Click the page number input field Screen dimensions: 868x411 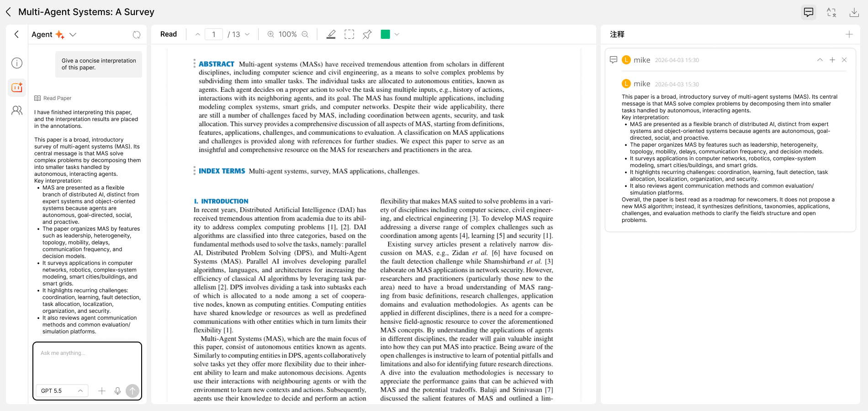tap(214, 34)
